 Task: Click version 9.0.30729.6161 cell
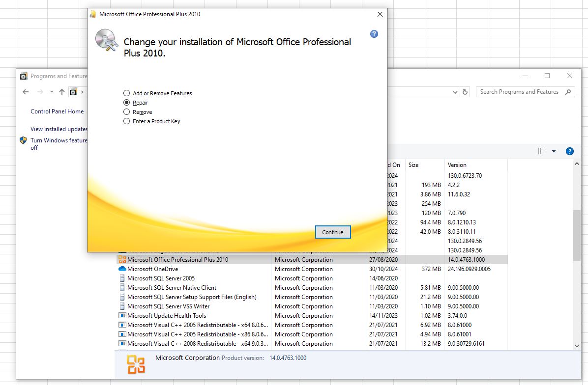pos(466,343)
